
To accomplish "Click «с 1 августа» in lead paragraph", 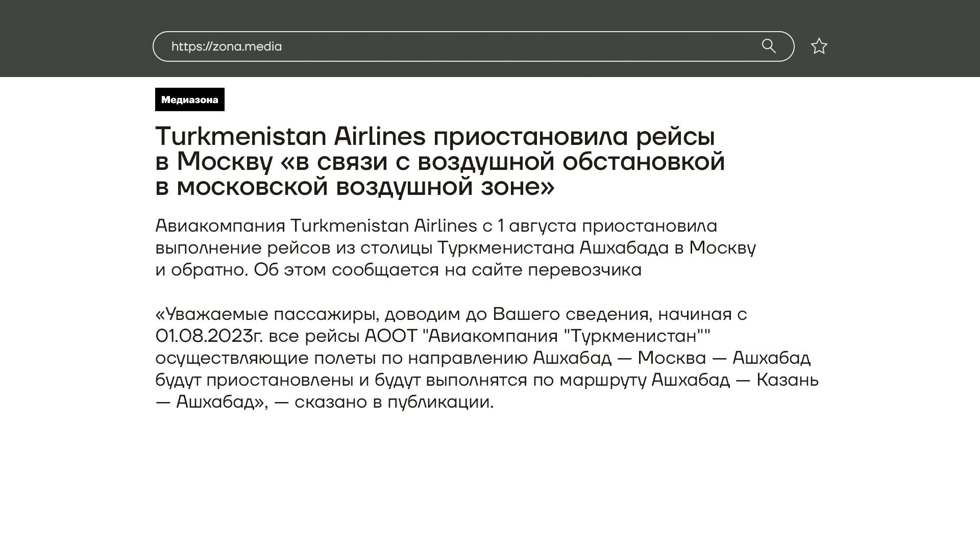I will click(x=529, y=226).
